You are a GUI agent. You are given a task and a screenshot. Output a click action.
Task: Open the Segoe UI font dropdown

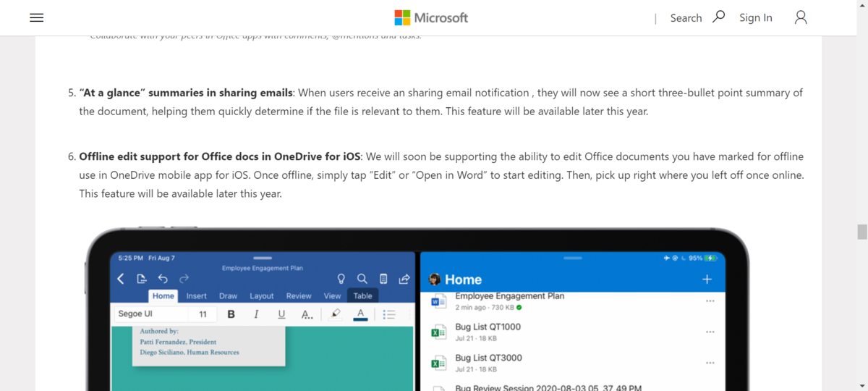click(x=150, y=314)
